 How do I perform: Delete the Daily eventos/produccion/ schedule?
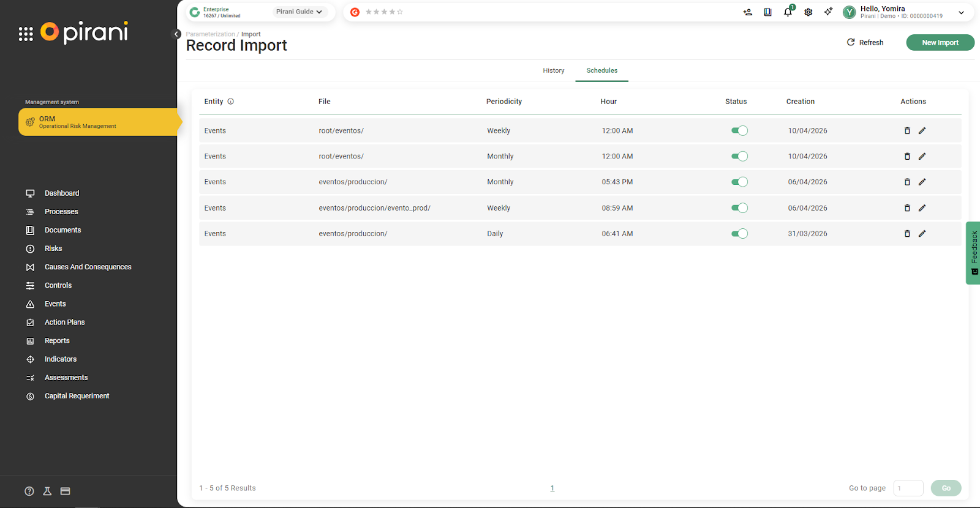907,234
